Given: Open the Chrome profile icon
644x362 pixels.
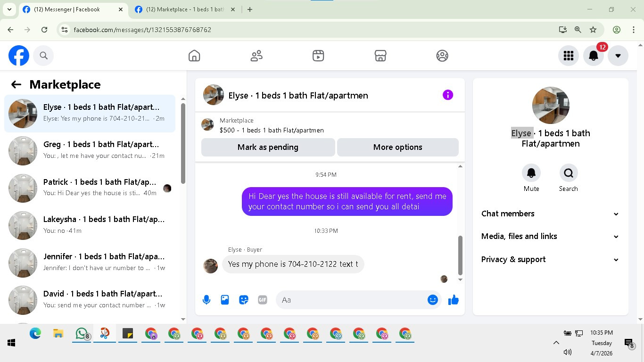Looking at the screenshot, I should click(617, 30).
